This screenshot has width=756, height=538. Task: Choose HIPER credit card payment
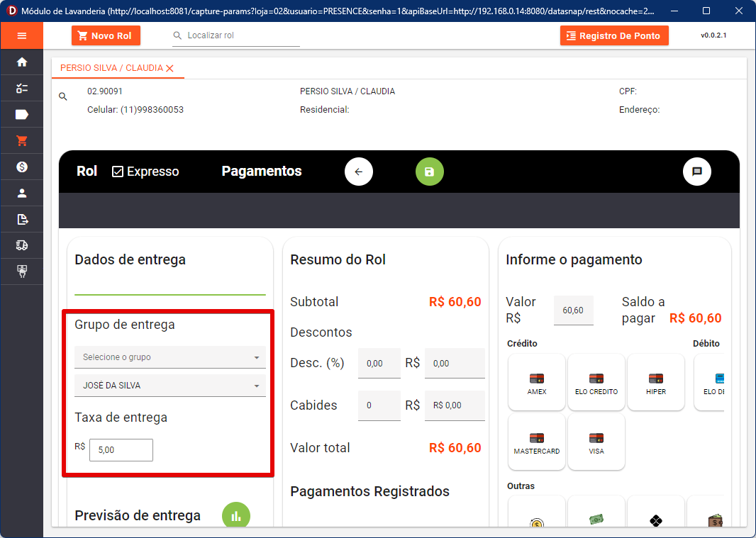point(656,382)
